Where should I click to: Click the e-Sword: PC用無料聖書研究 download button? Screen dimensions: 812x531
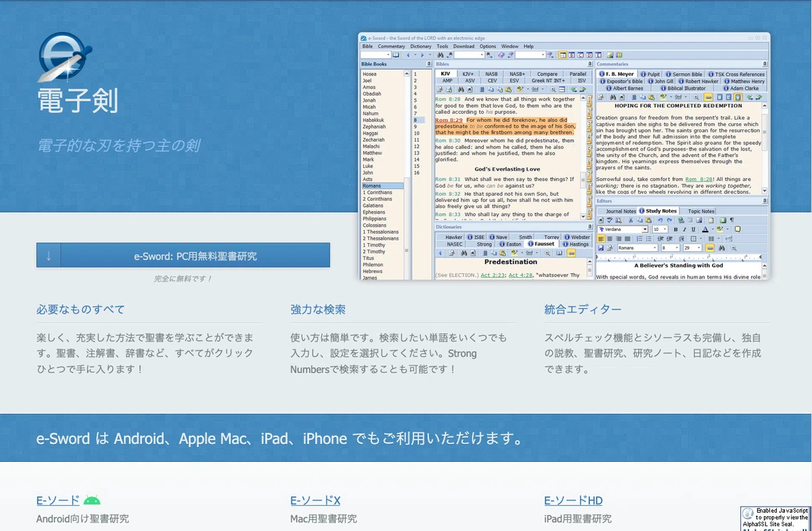pyautogui.click(x=183, y=255)
